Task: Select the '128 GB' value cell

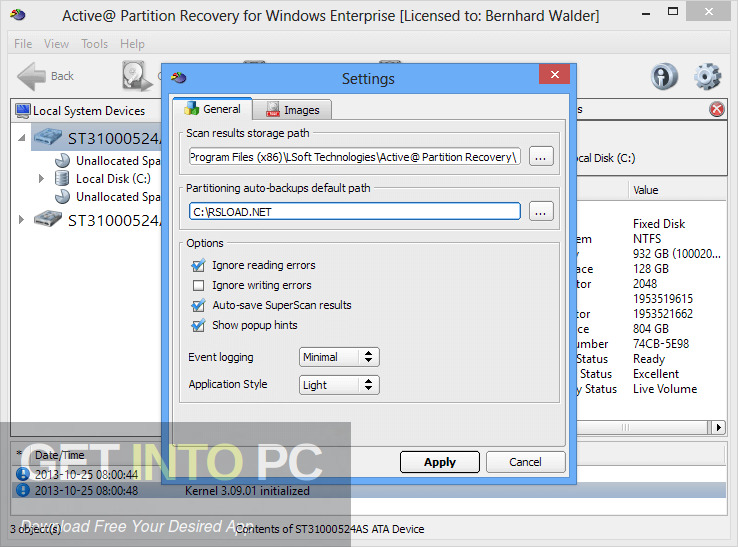Action: coord(651,269)
